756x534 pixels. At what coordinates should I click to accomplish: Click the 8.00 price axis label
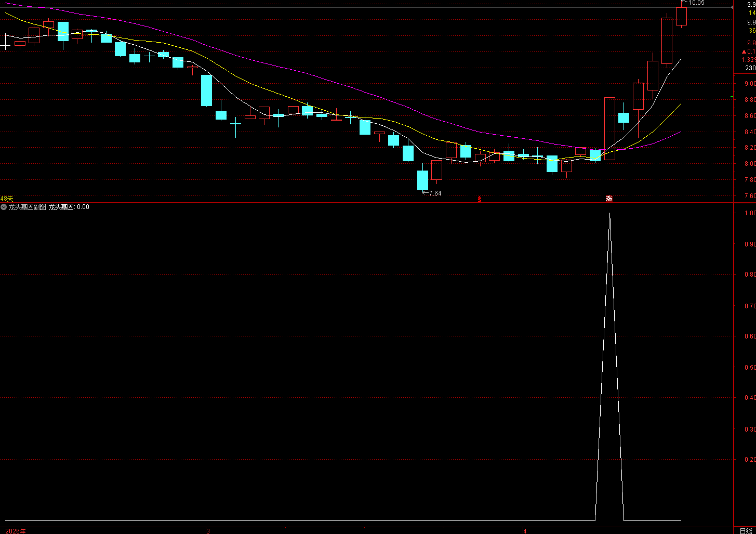coord(750,164)
